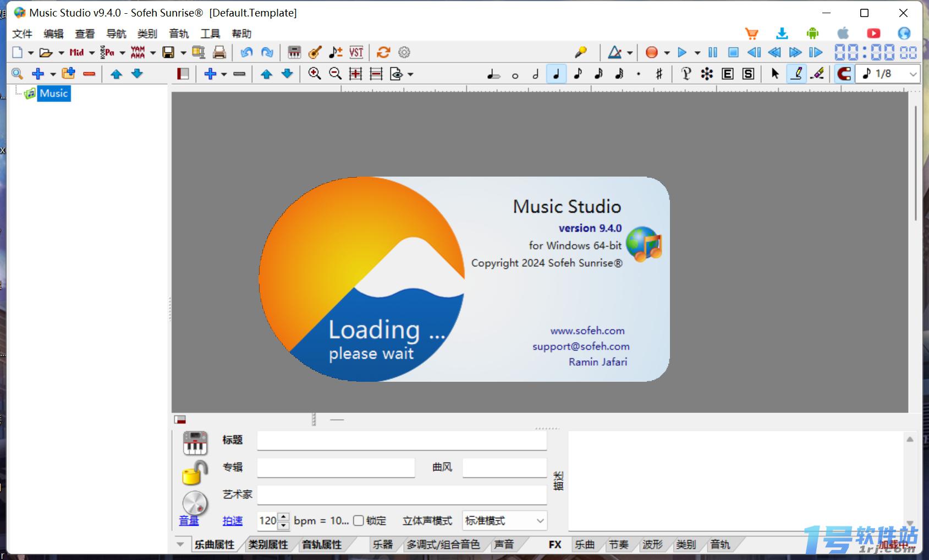Click the blue download arrow icon
The image size is (929, 560).
tap(782, 34)
